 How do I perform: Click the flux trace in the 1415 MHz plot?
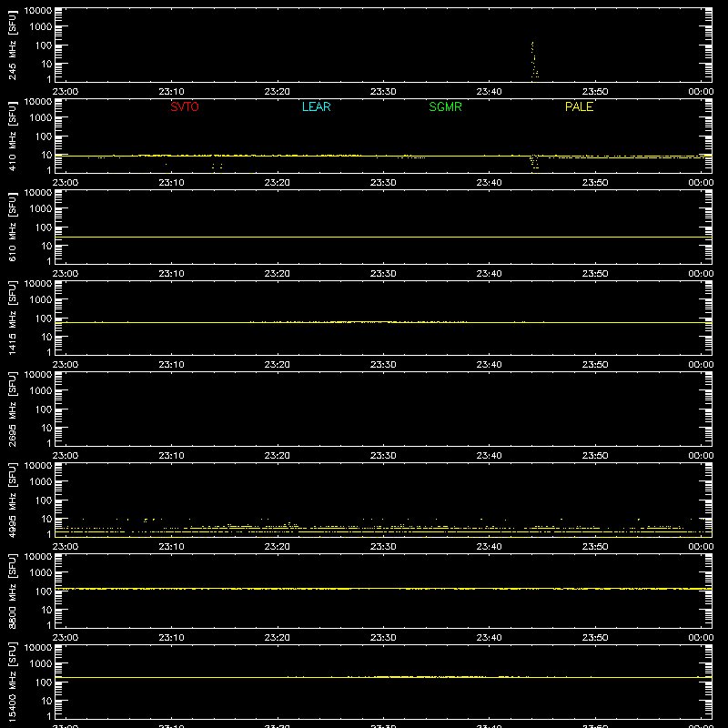pos(383,322)
